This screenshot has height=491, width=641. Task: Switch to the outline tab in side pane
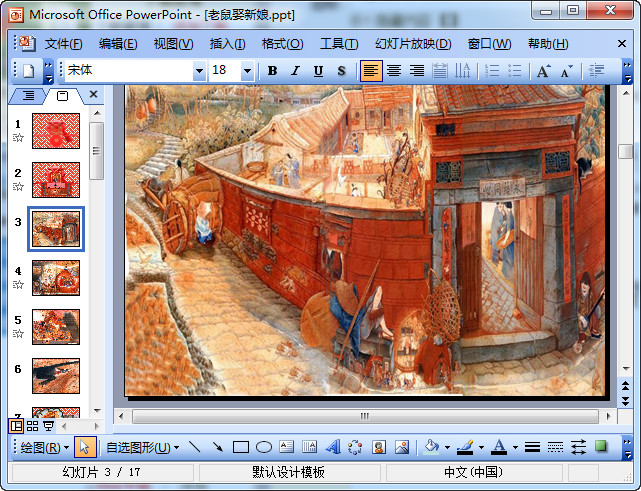pyautogui.click(x=28, y=95)
